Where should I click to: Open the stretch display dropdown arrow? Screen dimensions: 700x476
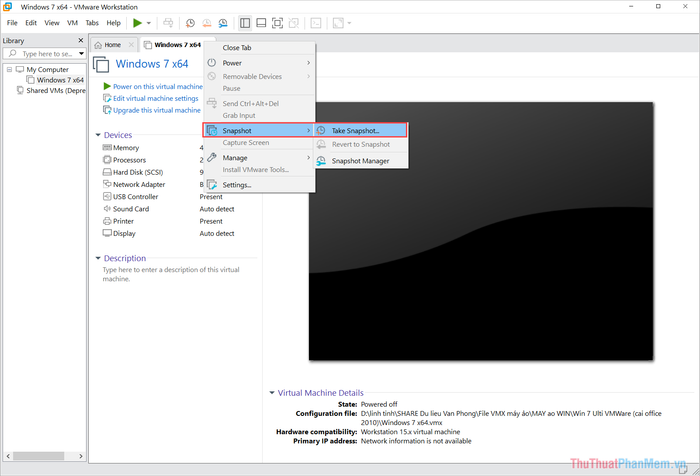tap(349, 23)
